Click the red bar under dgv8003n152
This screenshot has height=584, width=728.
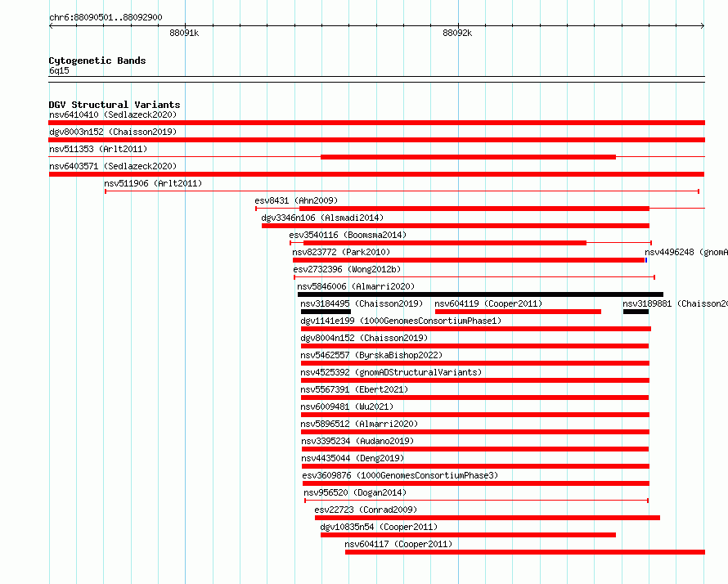376,140
